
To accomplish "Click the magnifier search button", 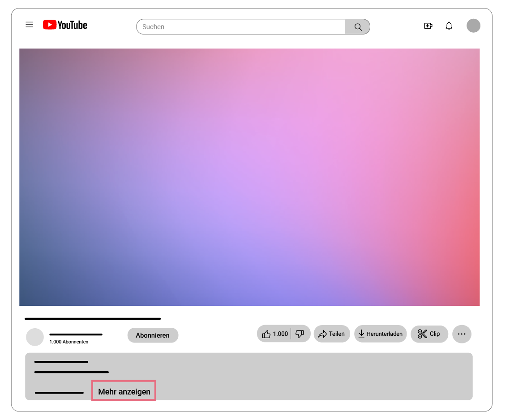I will tap(358, 27).
